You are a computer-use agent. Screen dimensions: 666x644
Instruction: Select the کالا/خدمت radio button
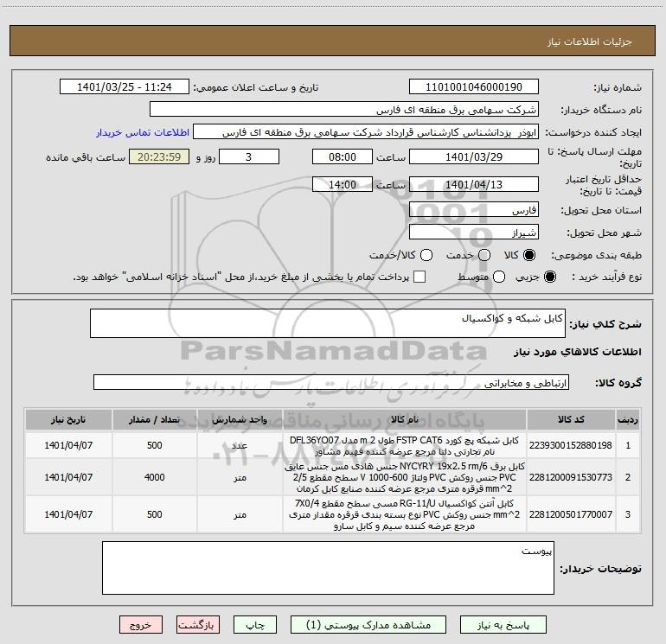(x=426, y=255)
